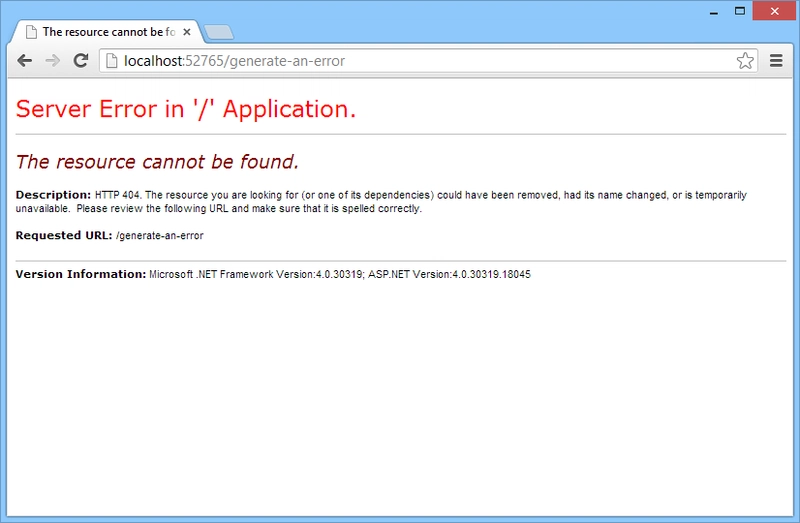Screen dimensions: 800x523
Task: Go back using the back arrow
Action: click(x=24, y=61)
